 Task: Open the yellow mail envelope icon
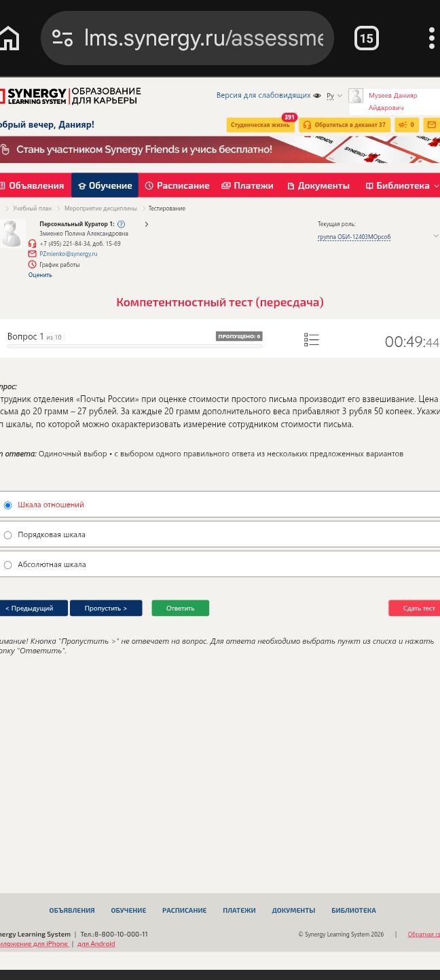pyautogui.click(x=432, y=125)
